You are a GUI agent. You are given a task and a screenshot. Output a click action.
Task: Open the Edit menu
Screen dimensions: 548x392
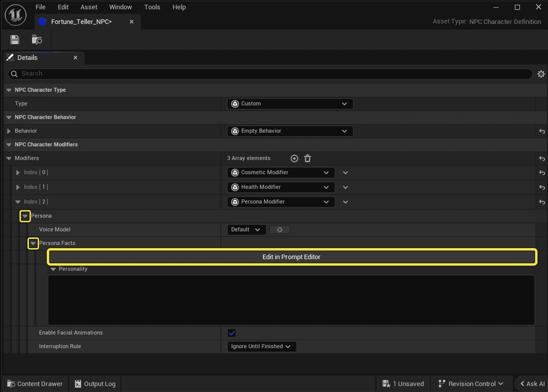coord(63,7)
